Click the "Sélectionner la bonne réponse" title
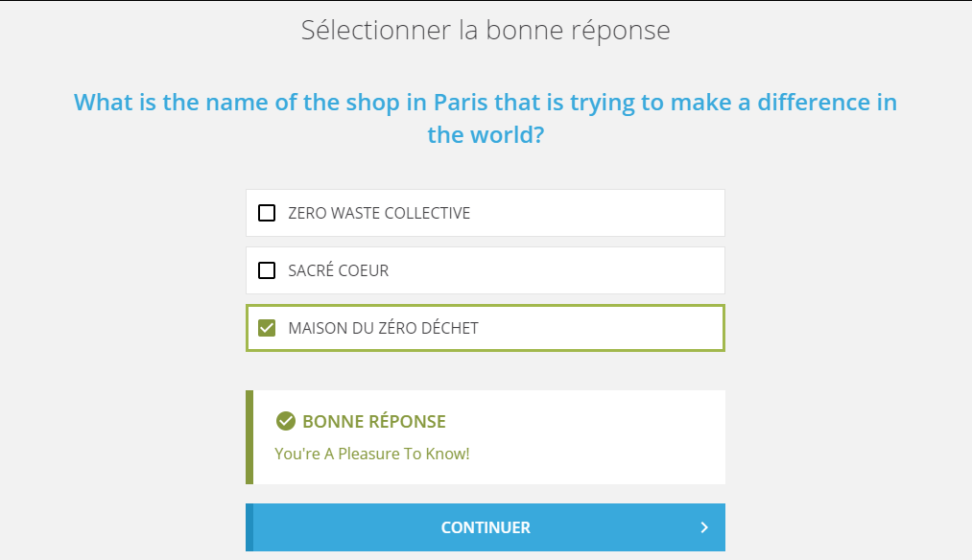The width and height of the screenshot is (972, 560). tap(486, 30)
